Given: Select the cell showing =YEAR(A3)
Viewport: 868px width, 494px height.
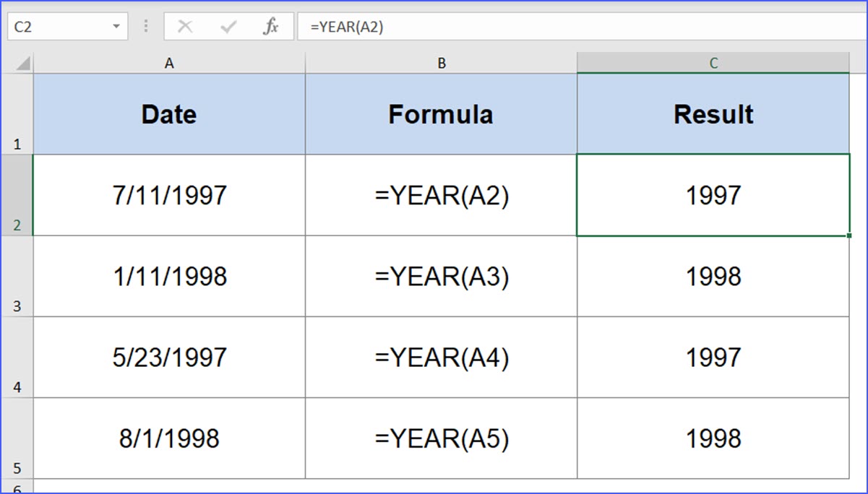Looking at the screenshot, I should coord(441,276).
